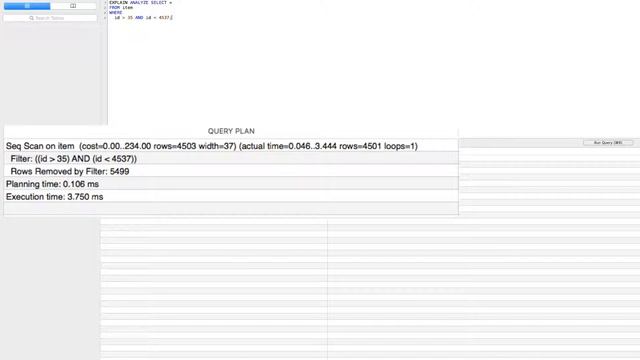Select the 'Execution time: 3.750 ms' row
The height and width of the screenshot is (360, 640).
pos(231,196)
